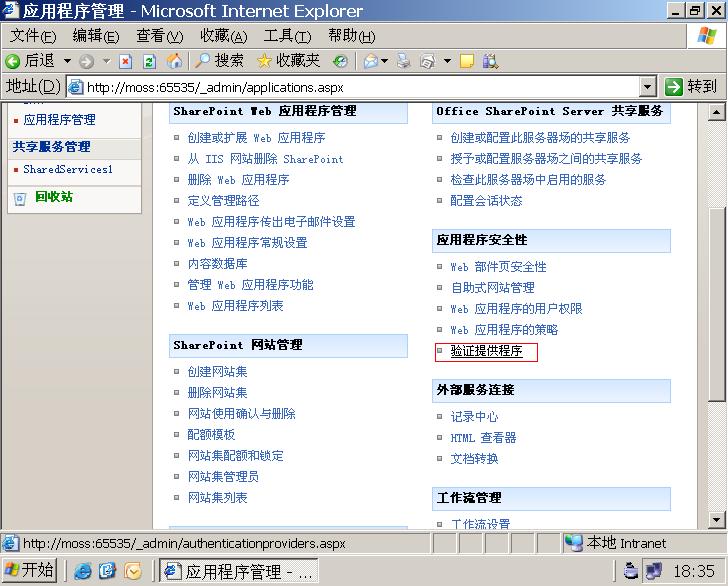Click the Back (后退) toolbar button
The image size is (728, 586).
(x=30, y=61)
